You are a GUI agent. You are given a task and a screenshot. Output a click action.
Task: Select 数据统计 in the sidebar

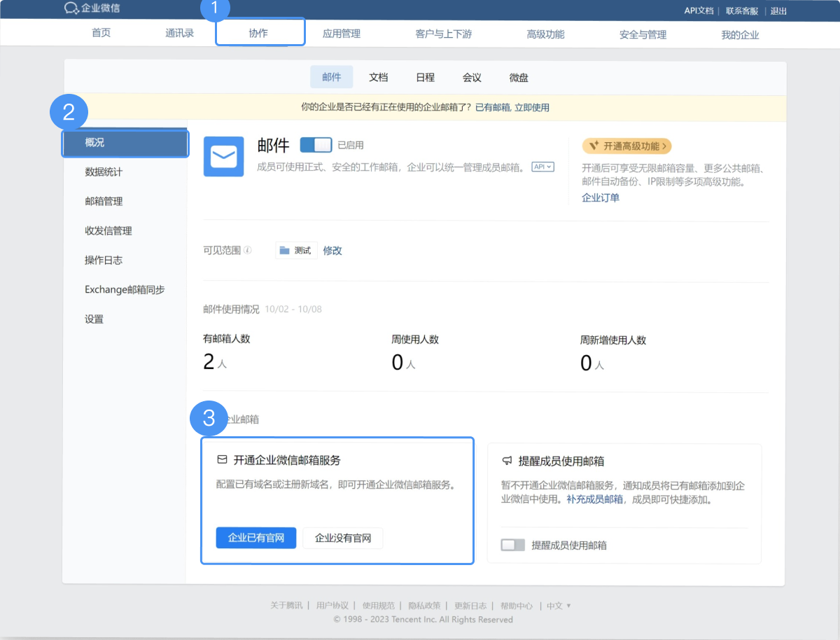pos(104,172)
